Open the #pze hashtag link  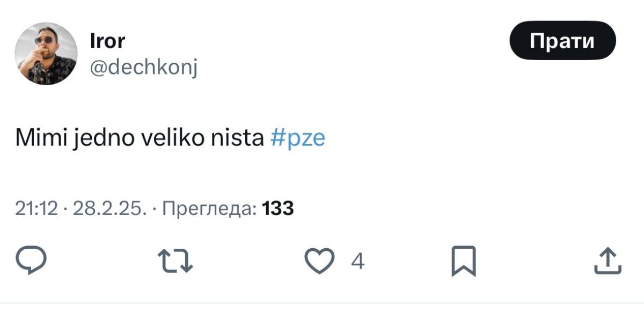pyautogui.click(x=298, y=138)
